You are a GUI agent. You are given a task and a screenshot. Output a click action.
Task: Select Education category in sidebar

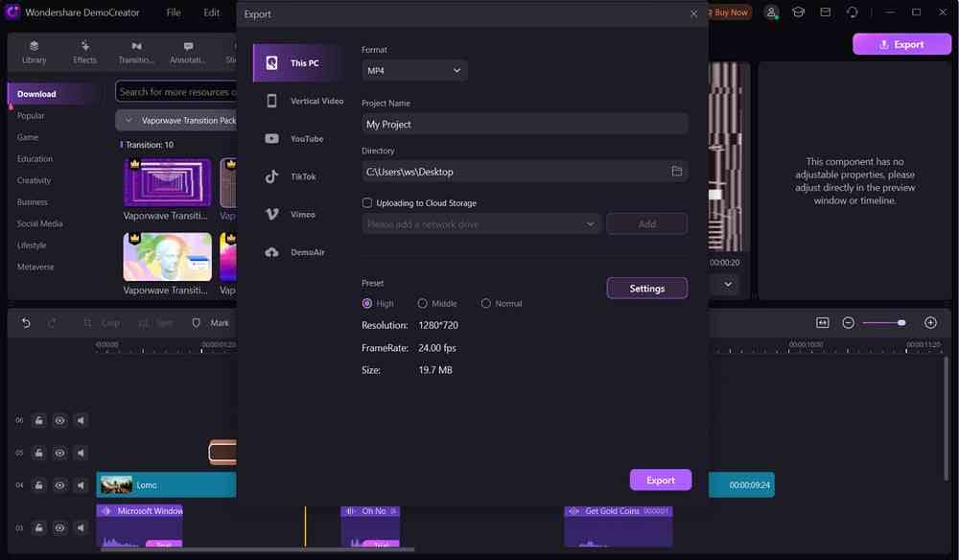[x=35, y=158]
